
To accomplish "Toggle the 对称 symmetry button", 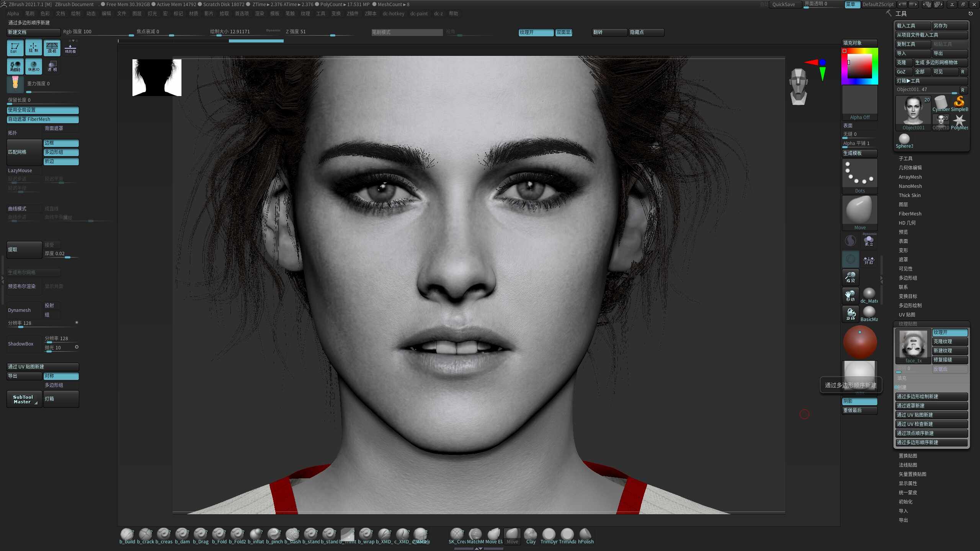I will click(61, 376).
